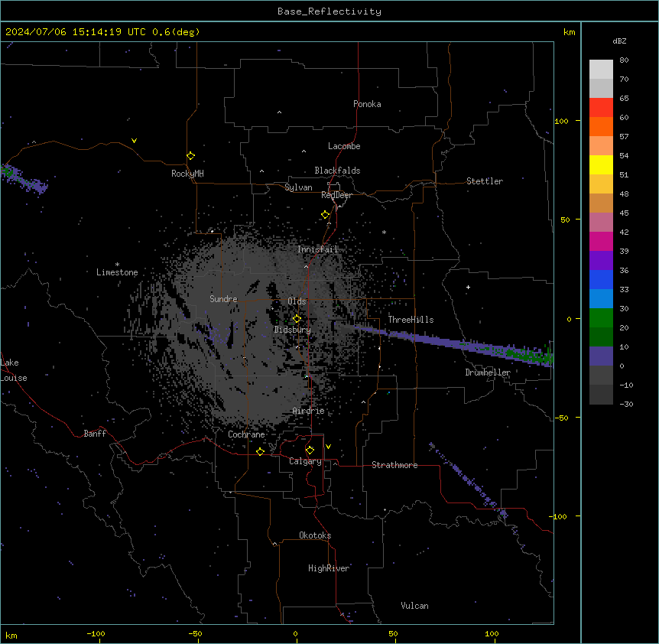
Task: Click the Sundre label
Action: (x=223, y=299)
